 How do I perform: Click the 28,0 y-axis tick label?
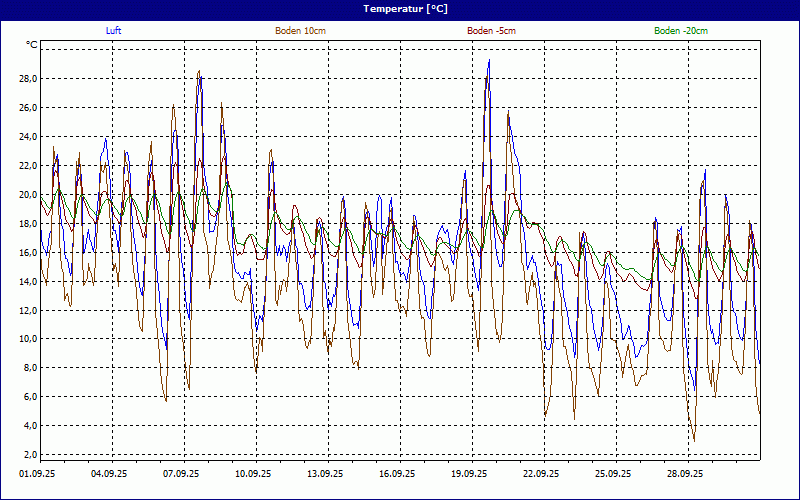click(27, 79)
